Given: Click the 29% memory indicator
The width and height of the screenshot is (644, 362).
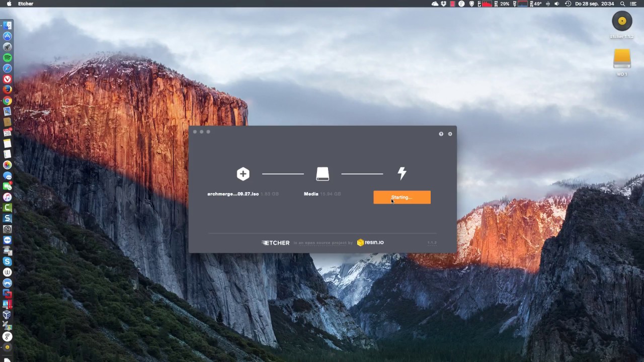Looking at the screenshot, I should [504, 4].
